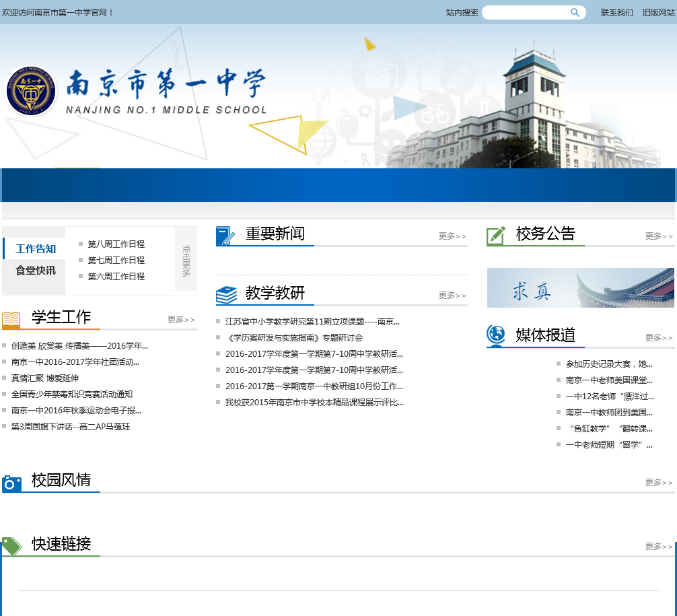Focus the 站内搜索 search input field
This screenshot has width=677, height=616.
[x=534, y=13]
